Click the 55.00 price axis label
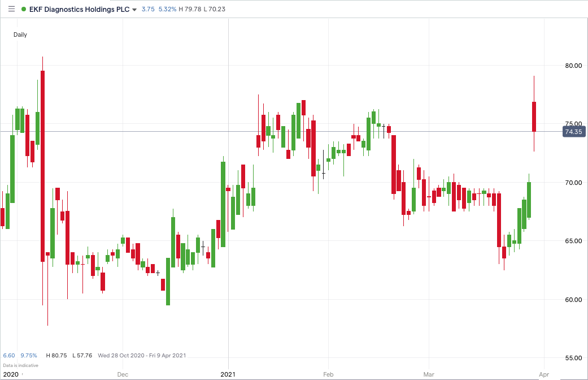 pos(573,358)
